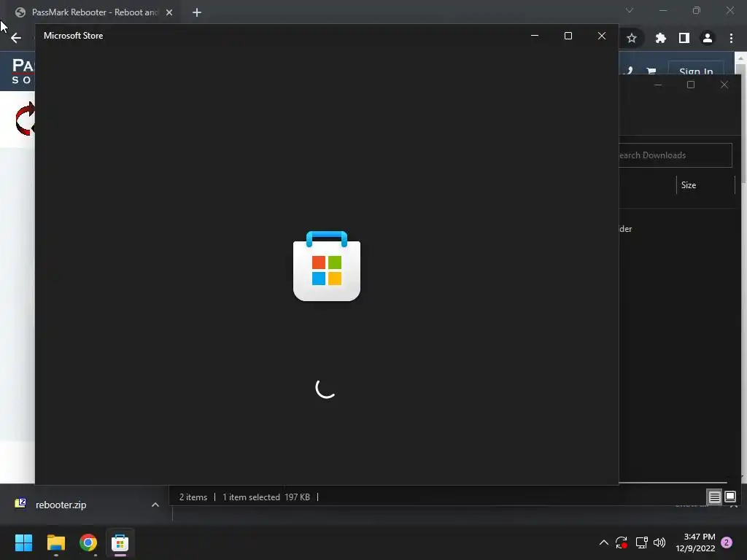Go back using Chrome's back arrow
Image resolution: width=747 pixels, height=560 pixels.
pos(16,38)
